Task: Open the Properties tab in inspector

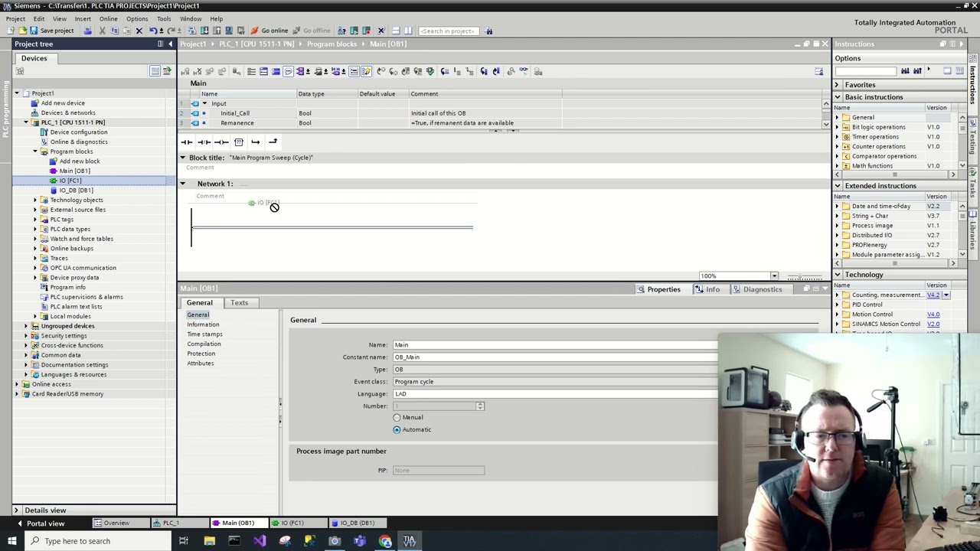Action: 663,289
